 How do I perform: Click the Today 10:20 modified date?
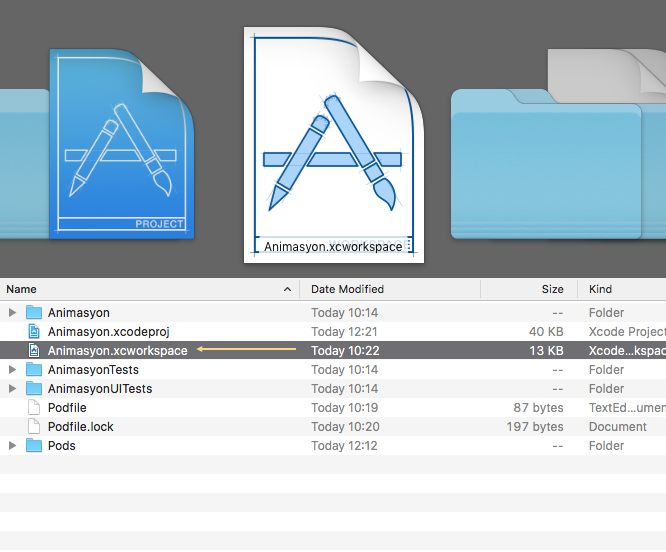[345, 427]
